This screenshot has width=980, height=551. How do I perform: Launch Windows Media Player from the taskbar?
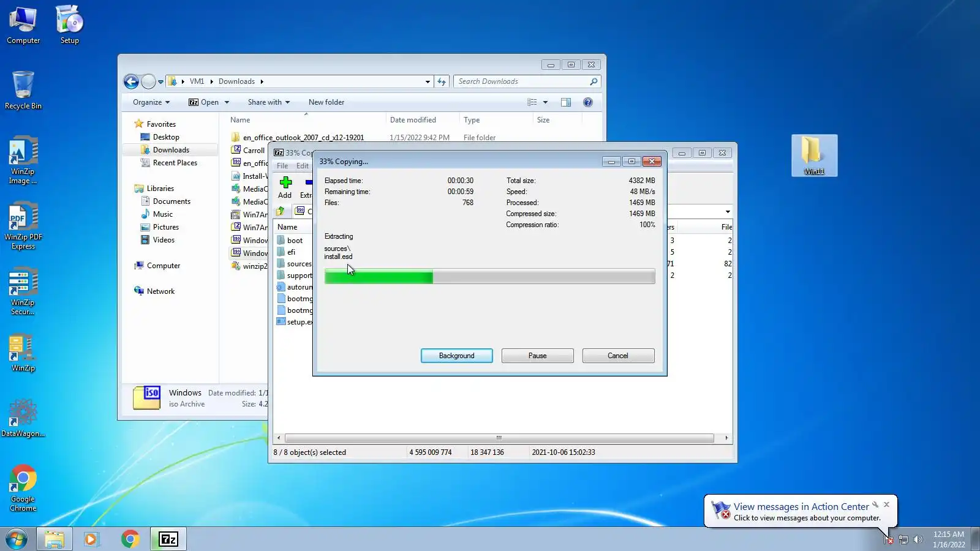(92, 539)
